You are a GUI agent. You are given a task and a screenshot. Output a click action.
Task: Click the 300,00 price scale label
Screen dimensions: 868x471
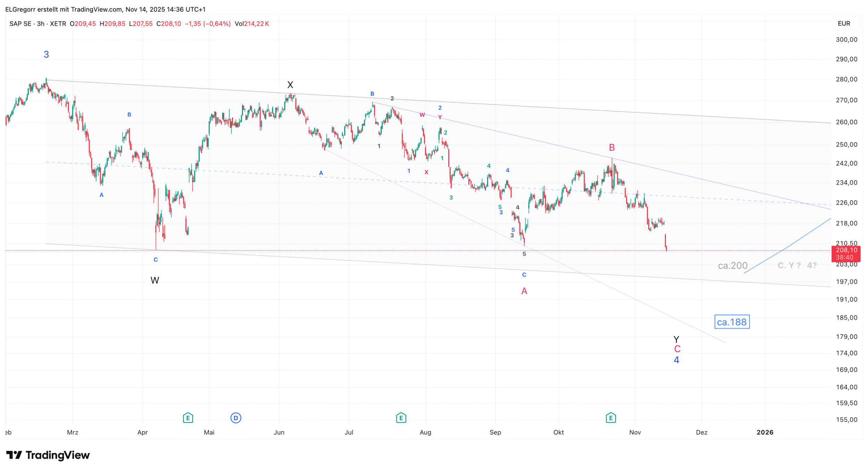846,40
